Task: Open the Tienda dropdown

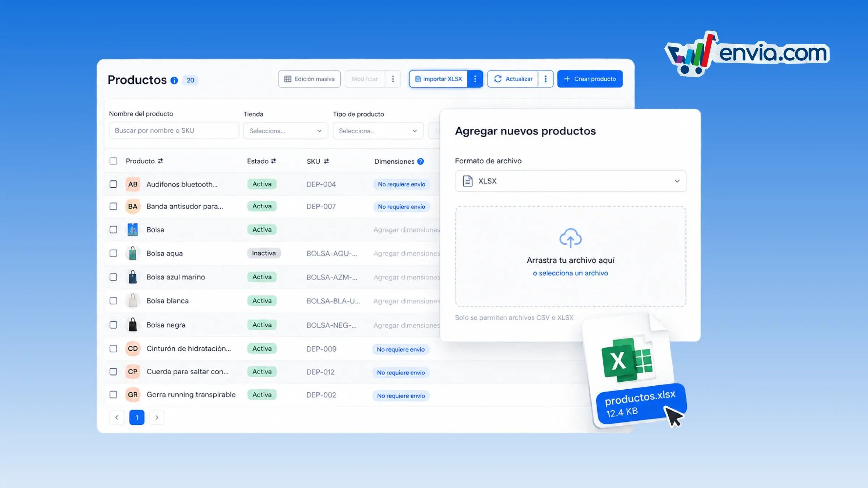Action: 285,131
